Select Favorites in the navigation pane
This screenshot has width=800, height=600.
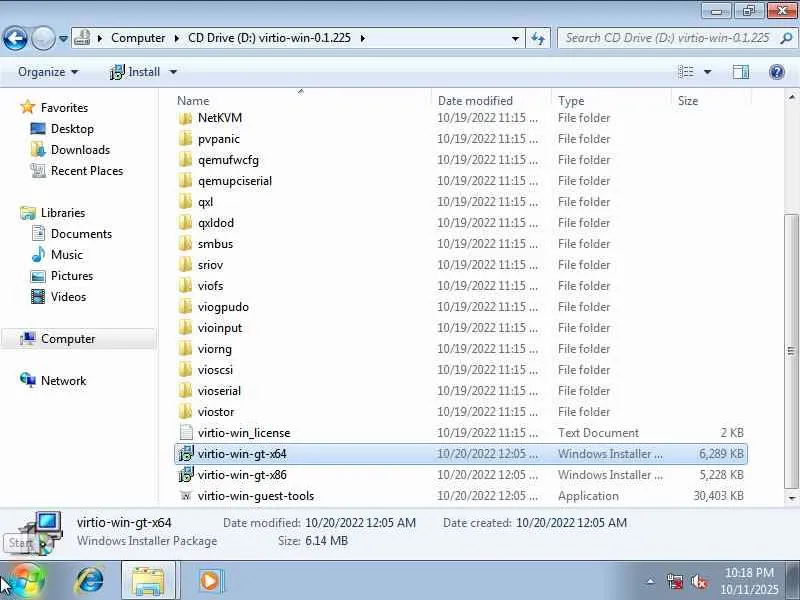[64, 108]
